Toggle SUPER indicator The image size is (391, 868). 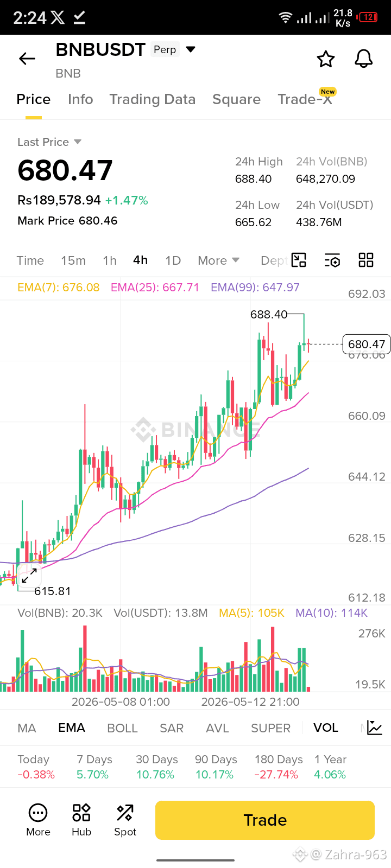[270, 728]
